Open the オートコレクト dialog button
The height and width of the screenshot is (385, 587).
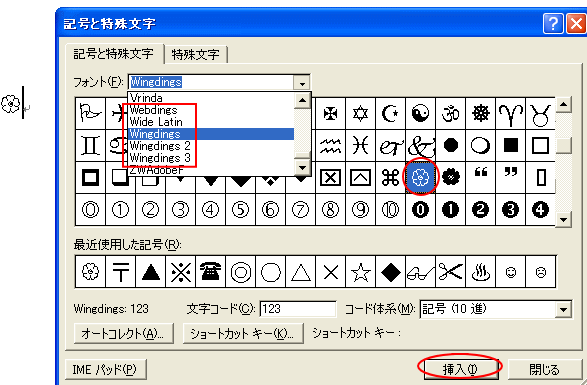click(x=124, y=333)
